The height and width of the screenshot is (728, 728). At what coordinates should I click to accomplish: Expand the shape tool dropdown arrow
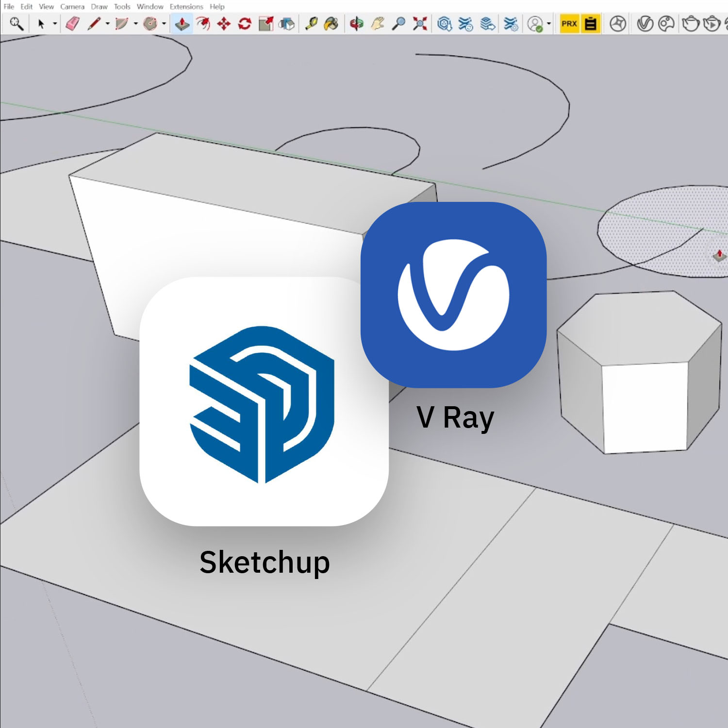pos(164,23)
